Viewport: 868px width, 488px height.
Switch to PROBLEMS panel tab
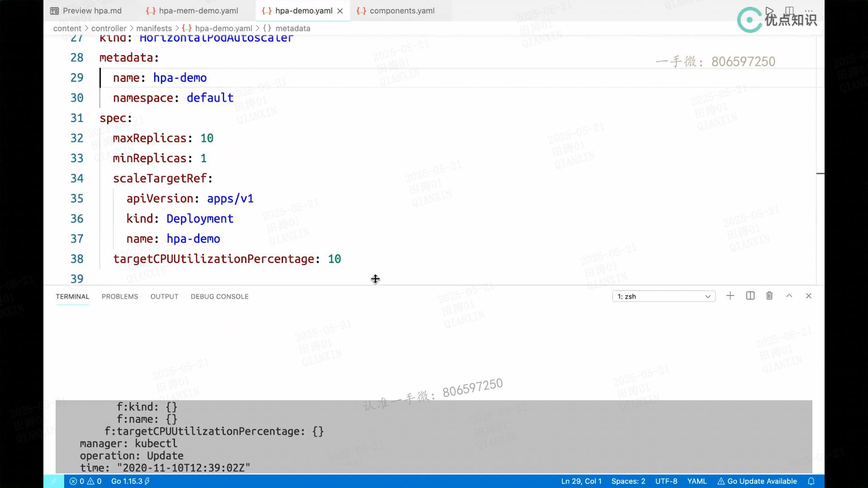click(x=120, y=296)
